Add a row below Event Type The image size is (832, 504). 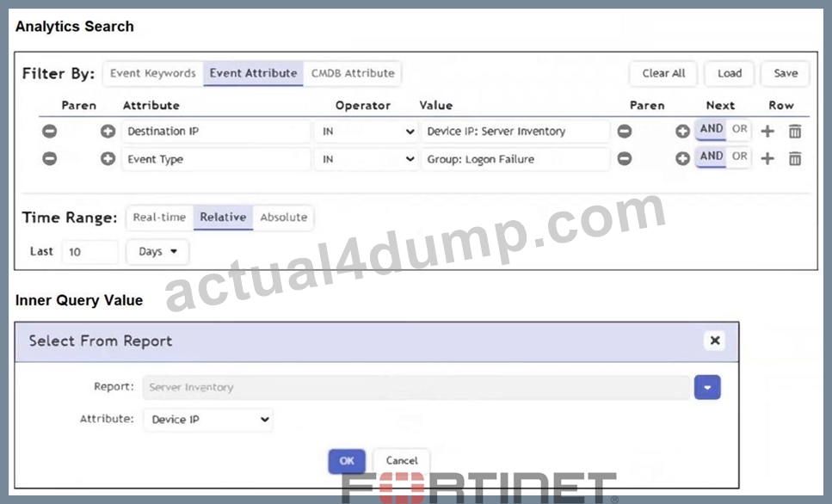[767, 158]
